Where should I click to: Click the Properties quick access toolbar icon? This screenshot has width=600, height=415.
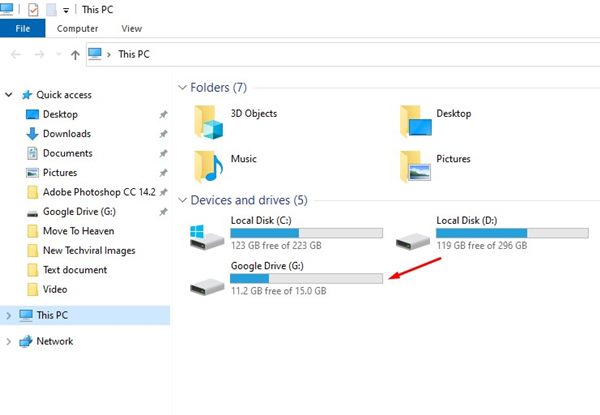coord(33,10)
